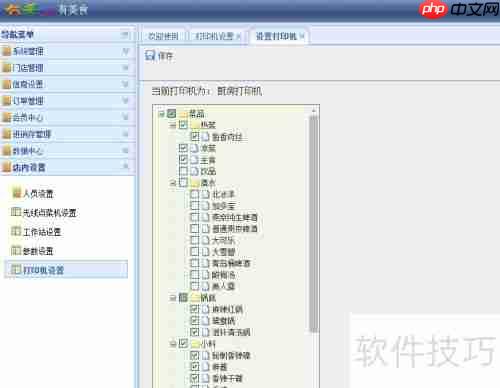The width and height of the screenshot is (500, 388).
Task: Uncheck the 鱼香肉丝 checkbox
Action: coord(195,137)
